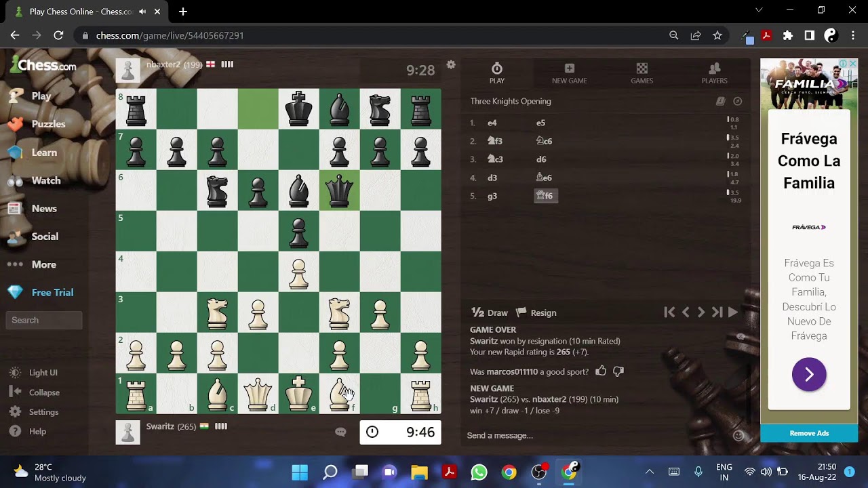This screenshot has width=868, height=488.
Task: Click black queen on f6
Action: [339, 190]
